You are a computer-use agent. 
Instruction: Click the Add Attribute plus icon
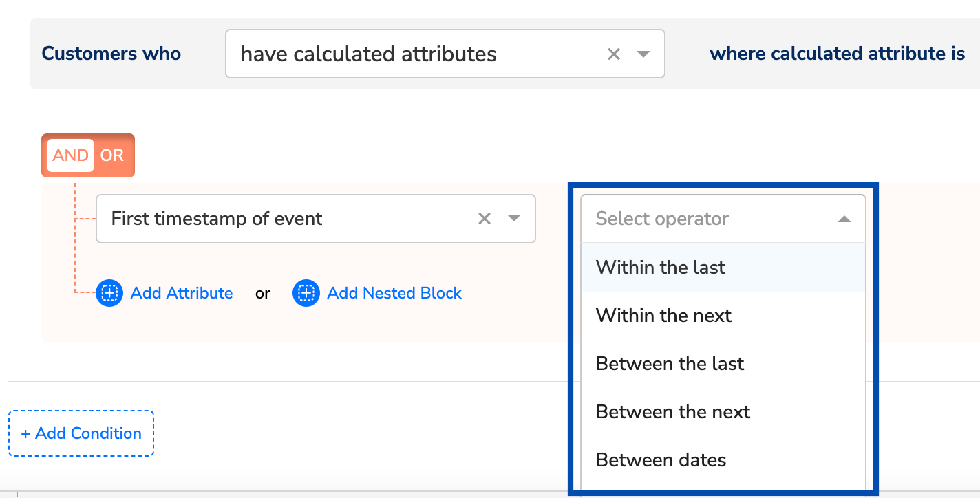coord(109,293)
